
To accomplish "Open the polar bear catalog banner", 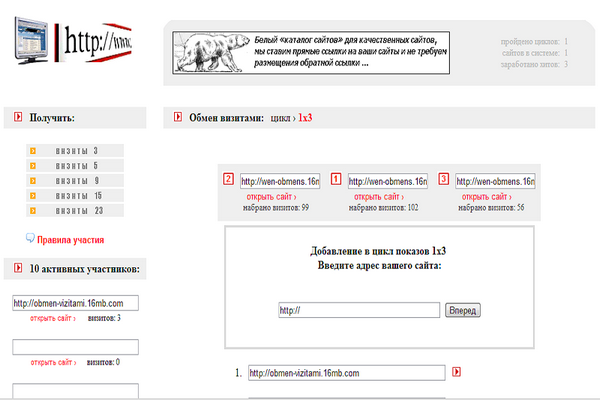I will coord(311,53).
